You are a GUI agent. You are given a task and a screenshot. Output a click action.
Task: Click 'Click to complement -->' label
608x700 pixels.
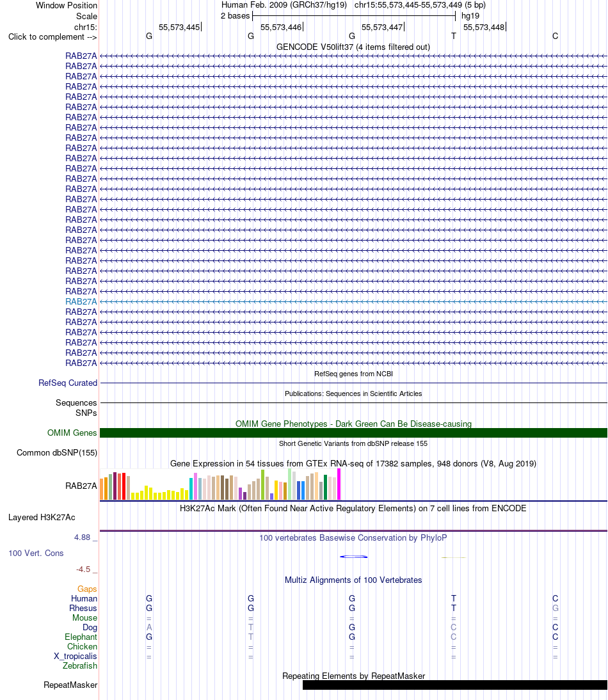pos(52,36)
